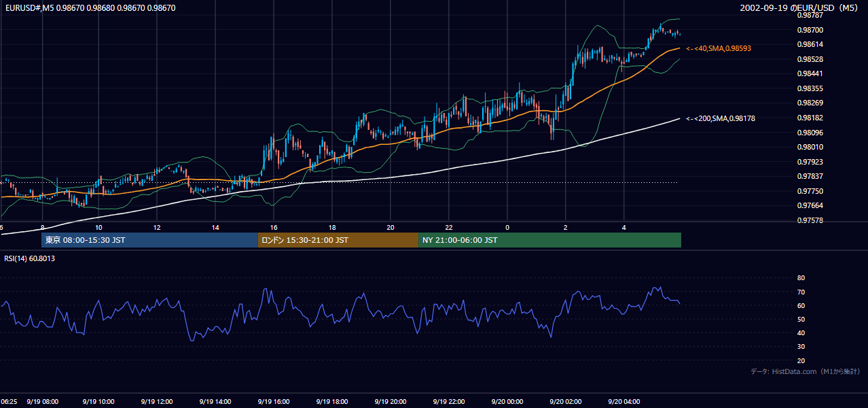Click the 9/19 18:00 date label
This screenshot has width=868, height=408.
tap(333, 401)
